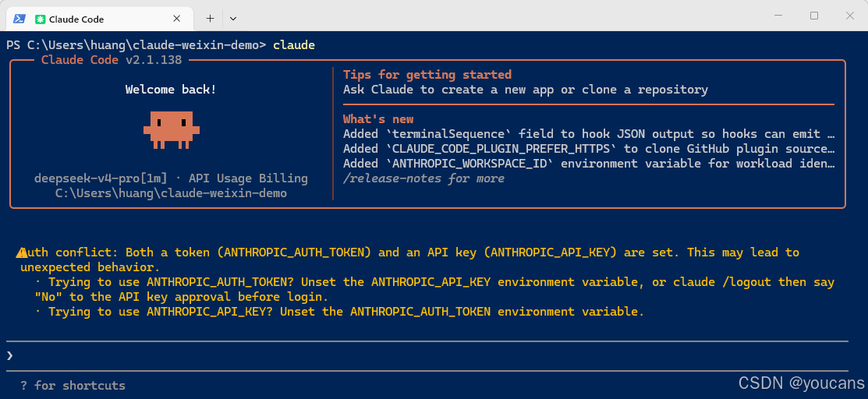
Task: Close the Claude Code tab
Action: [x=176, y=18]
